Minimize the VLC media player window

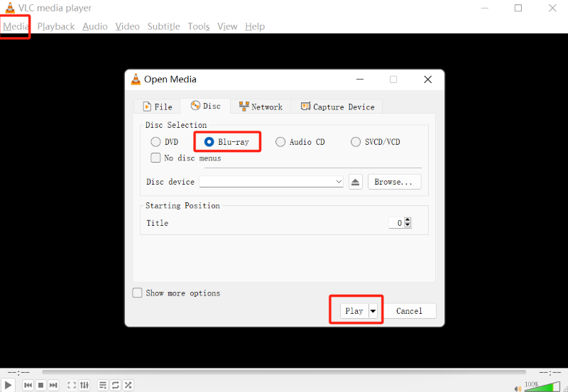click(x=485, y=8)
